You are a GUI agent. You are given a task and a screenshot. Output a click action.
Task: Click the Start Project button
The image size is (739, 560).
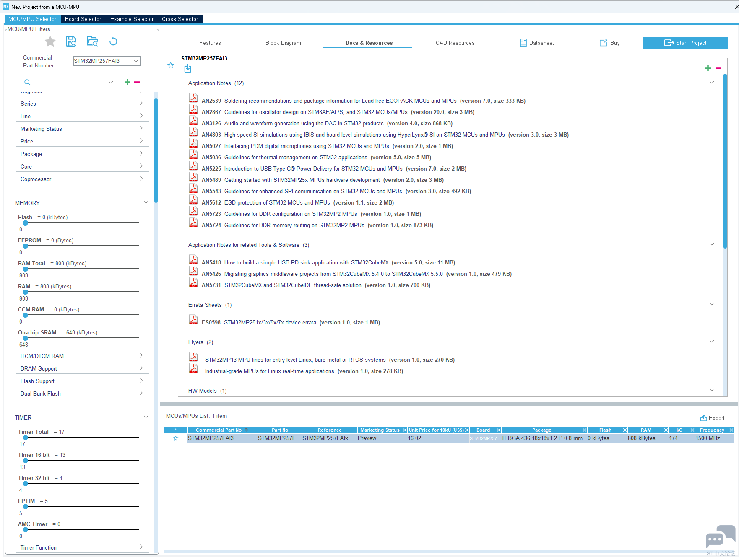point(685,43)
